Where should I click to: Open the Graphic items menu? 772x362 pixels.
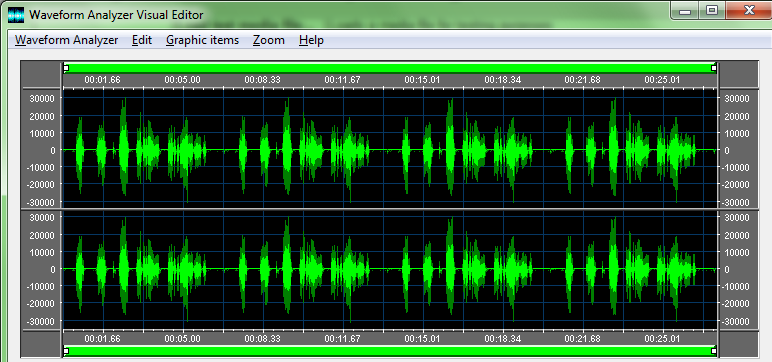click(202, 40)
